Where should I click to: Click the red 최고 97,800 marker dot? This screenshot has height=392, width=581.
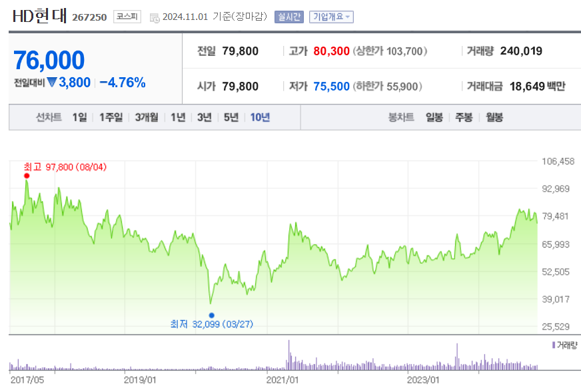(27, 176)
